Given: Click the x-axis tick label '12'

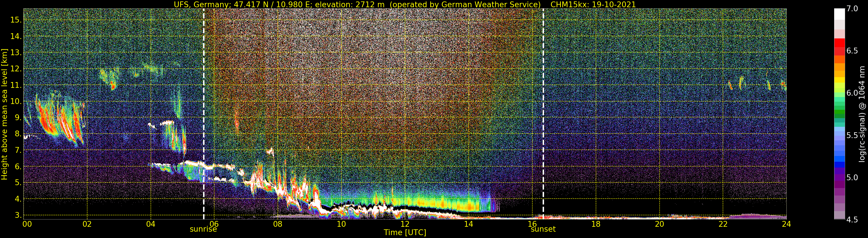Looking at the screenshot, I should coord(405,224).
